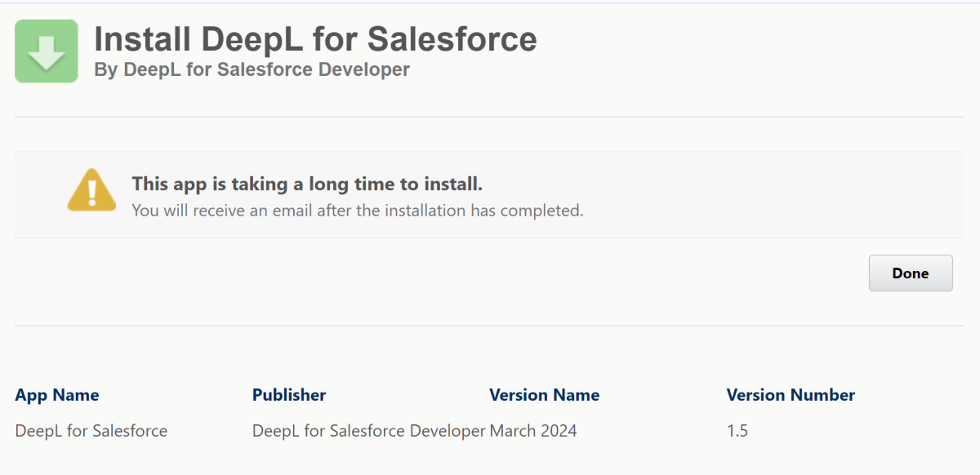Click the "Install DeepL for Salesforce" heading
Screen dimensions: 980x475
pos(315,38)
